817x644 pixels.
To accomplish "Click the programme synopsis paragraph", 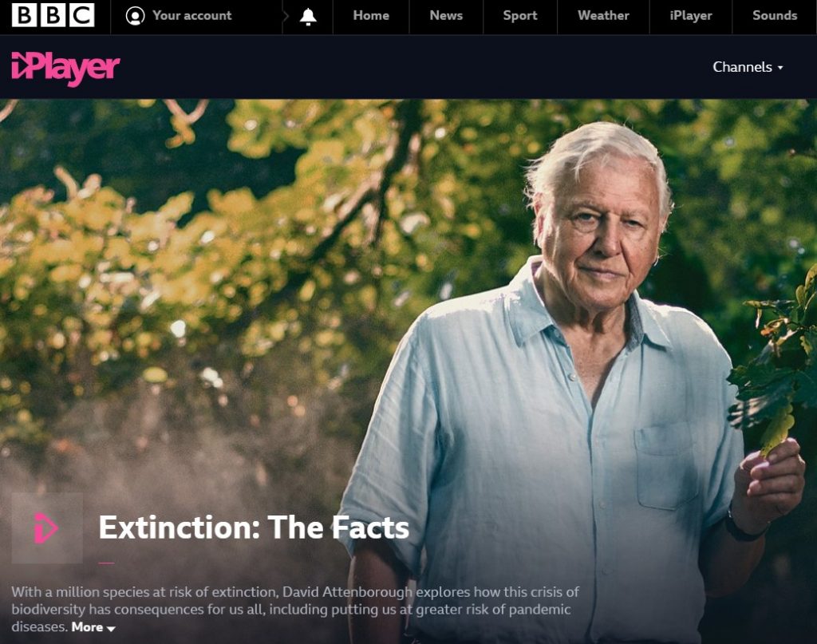I will (295, 609).
